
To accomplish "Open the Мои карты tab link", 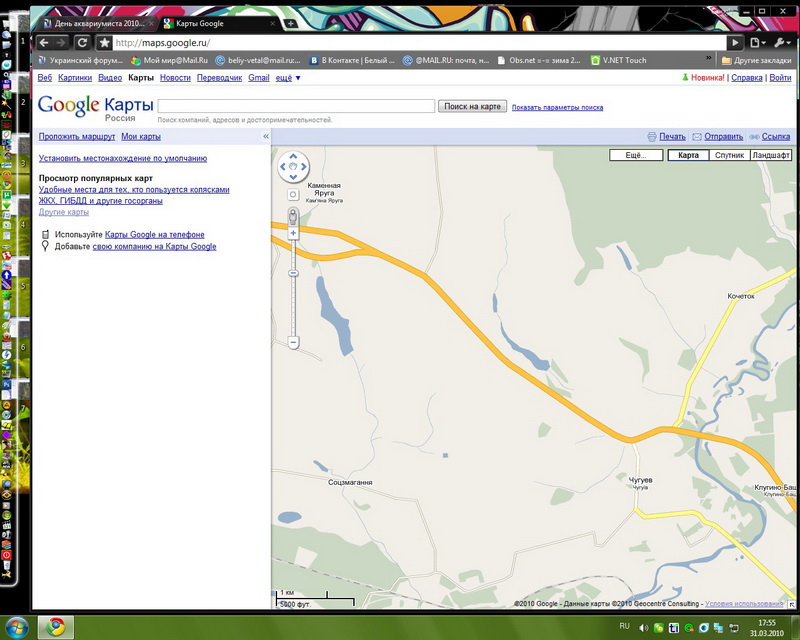I will 141,136.
